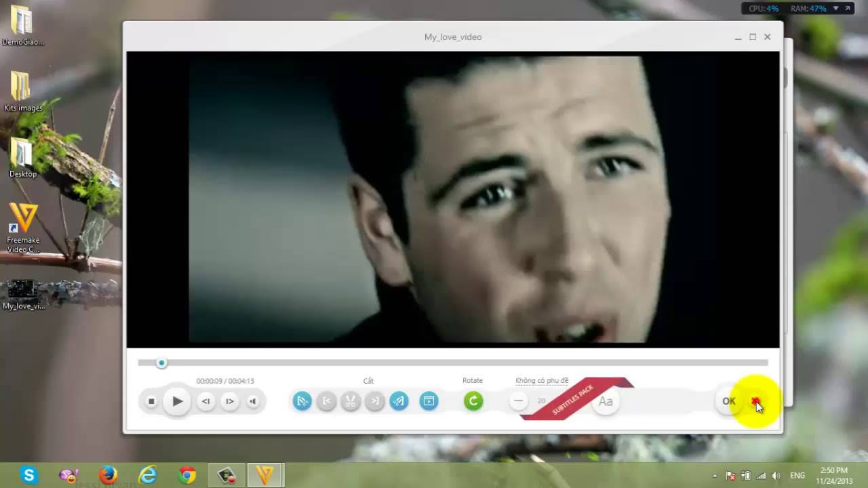
Task: Confirm edits with the OK button
Action: 729,401
